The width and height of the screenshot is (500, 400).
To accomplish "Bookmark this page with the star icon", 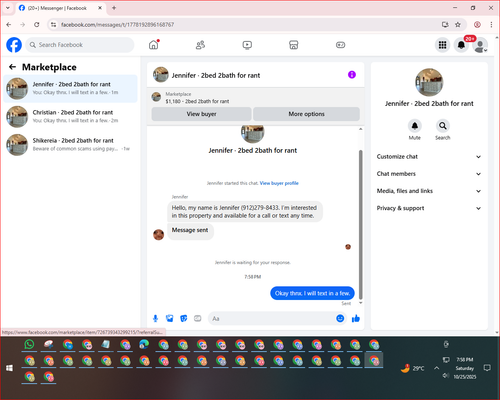I will pos(458,24).
